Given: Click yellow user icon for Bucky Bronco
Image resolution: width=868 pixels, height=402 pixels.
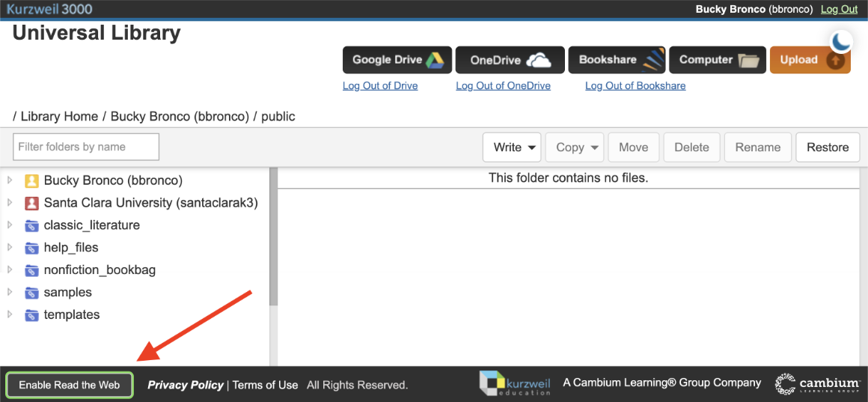Looking at the screenshot, I should click(x=31, y=180).
